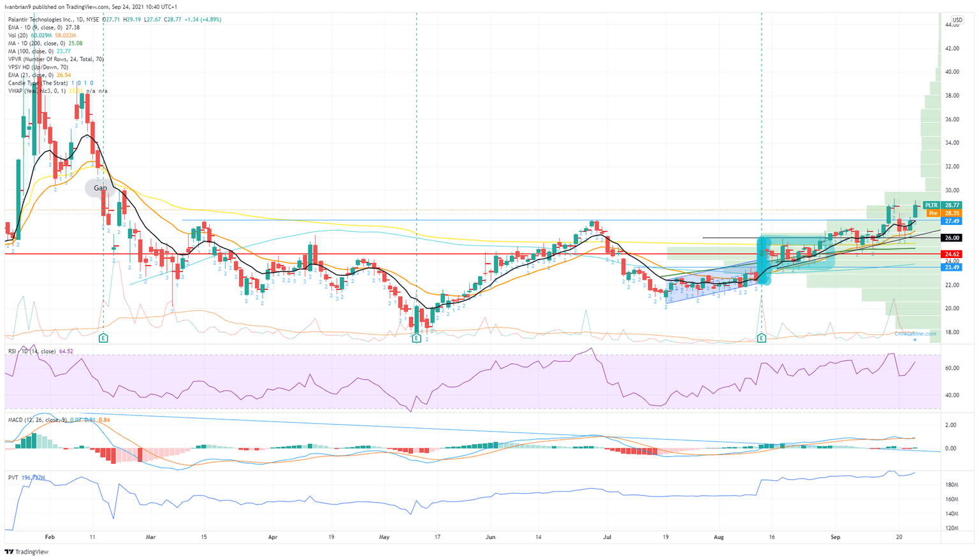The image size is (979, 560).
Task: Click the 36.00 price axis label
Action: [952, 120]
